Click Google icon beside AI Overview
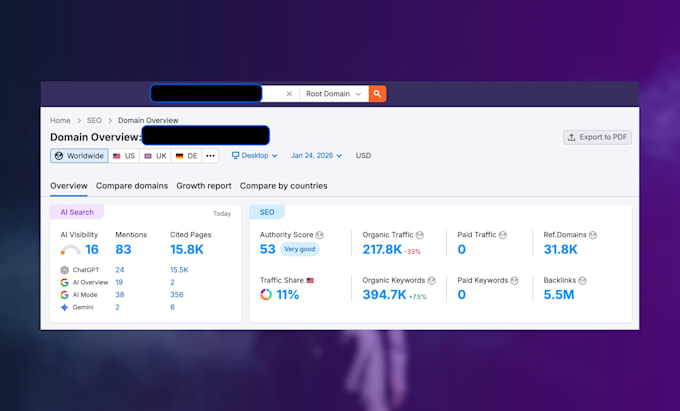Viewport: 680px width, 411px height. 65,283
